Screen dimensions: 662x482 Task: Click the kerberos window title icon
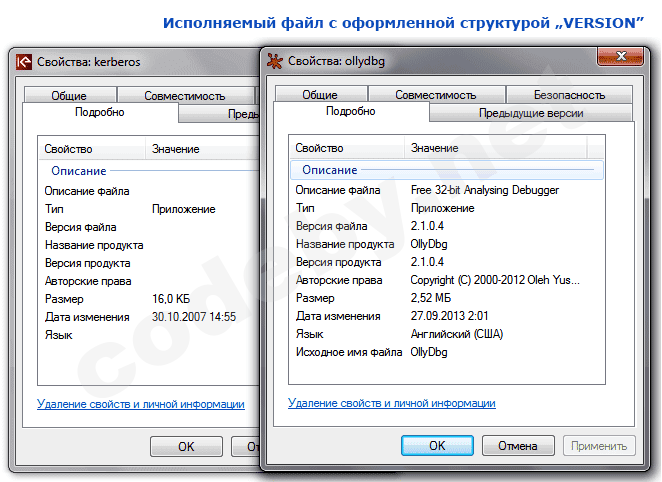coord(24,62)
